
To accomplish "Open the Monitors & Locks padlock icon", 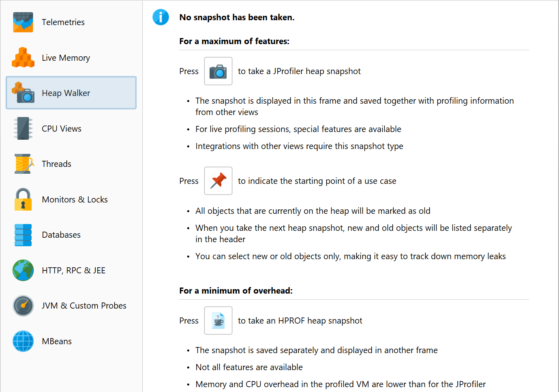I will pyautogui.click(x=23, y=199).
